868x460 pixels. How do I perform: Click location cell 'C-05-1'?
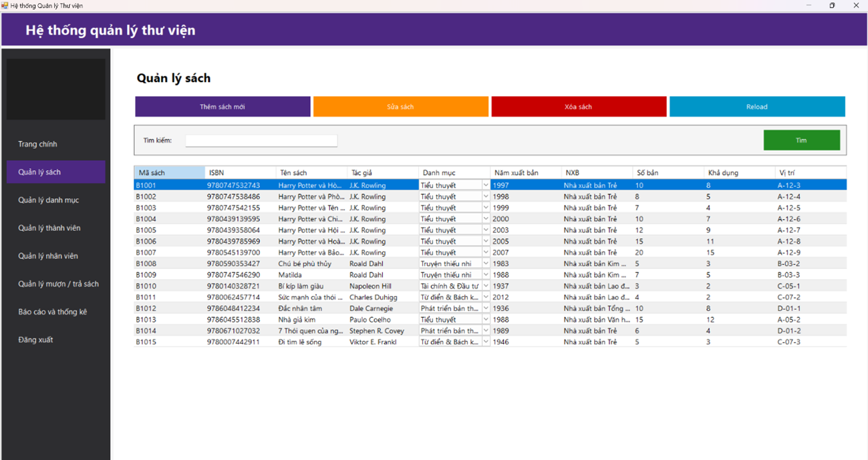click(811, 286)
